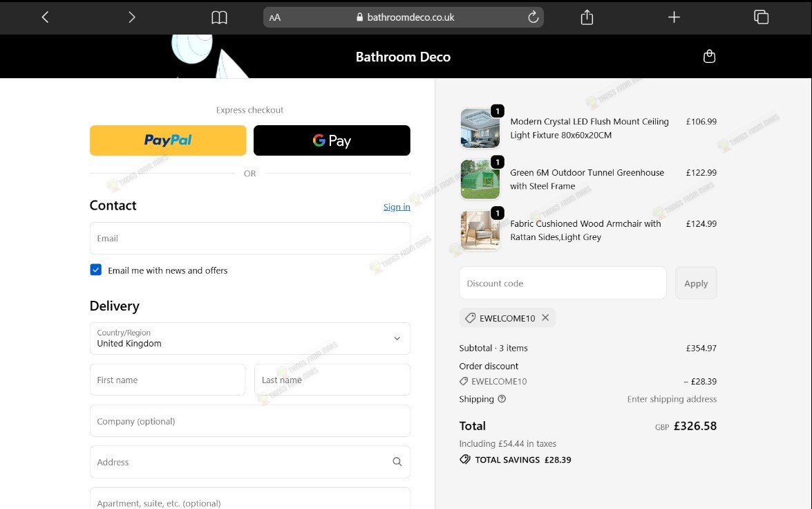Pay with the G Pay express button
Image resolution: width=812 pixels, height=509 pixels.
[x=332, y=140]
